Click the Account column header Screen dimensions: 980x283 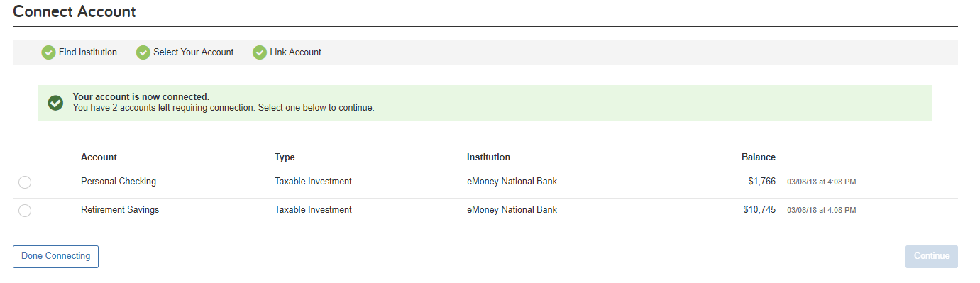point(99,157)
